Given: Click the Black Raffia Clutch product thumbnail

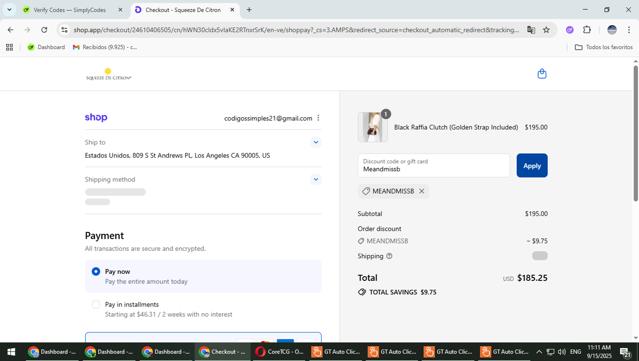Looking at the screenshot, I should tap(372, 127).
